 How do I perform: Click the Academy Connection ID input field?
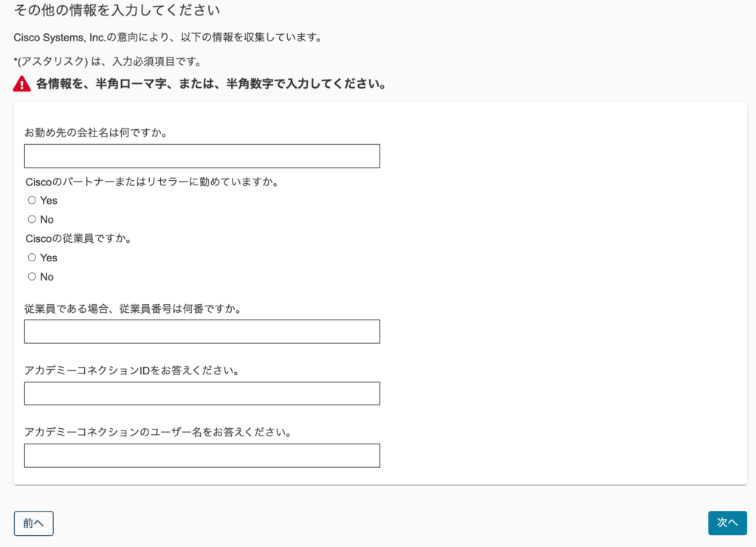[202, 393]
